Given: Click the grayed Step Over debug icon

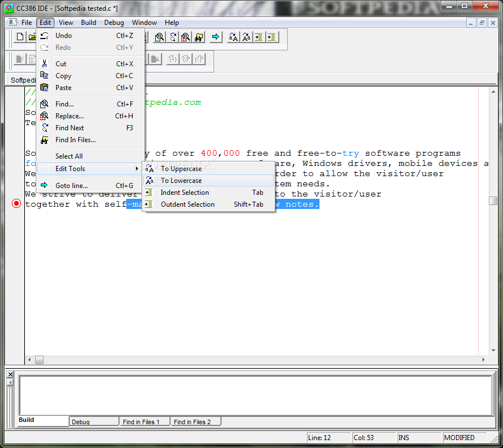Looking at the screenshot, I should click(x=186, y=59).
